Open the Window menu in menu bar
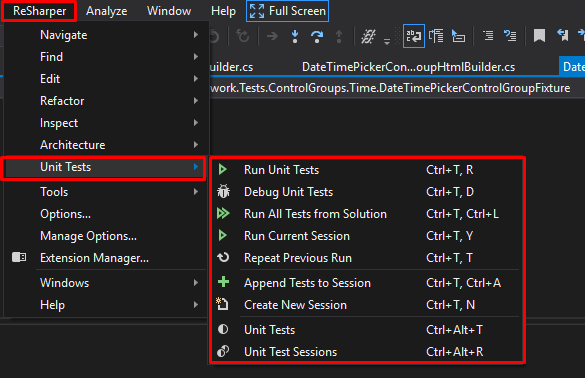585x378 pixels. [169, 11]
